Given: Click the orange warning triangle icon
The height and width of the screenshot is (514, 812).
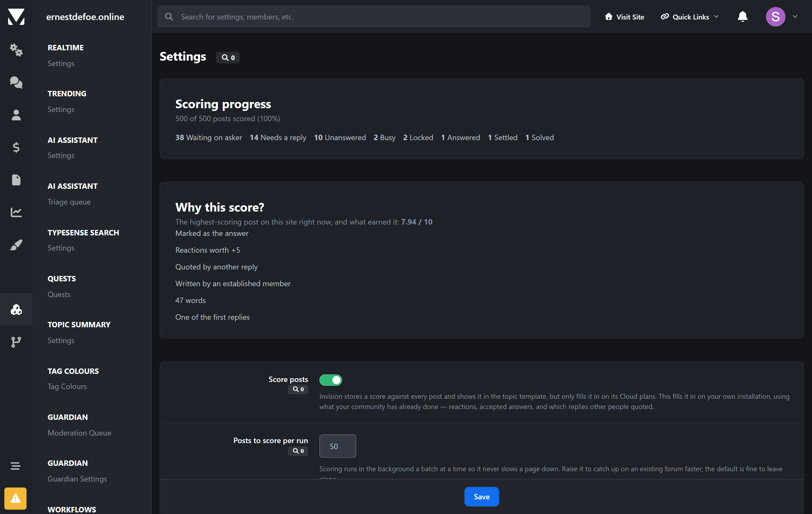Looking at the screenshot, I should tap(15, 498).
